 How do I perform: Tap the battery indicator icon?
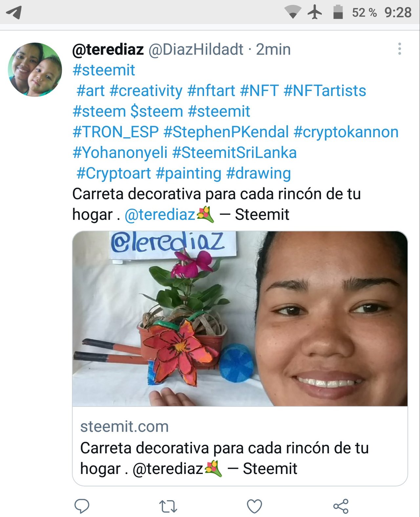(338, 12)
